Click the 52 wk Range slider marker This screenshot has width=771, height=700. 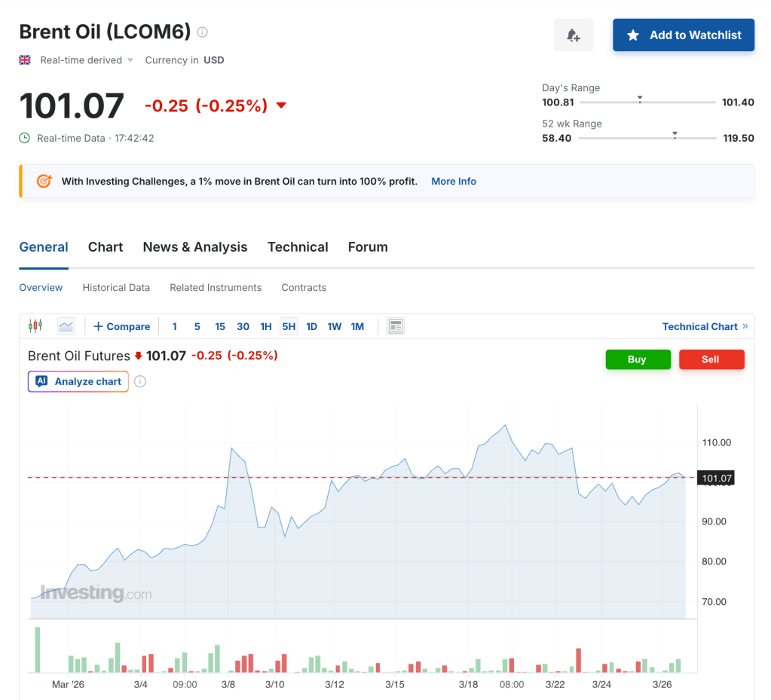click(x=675, y=136)
